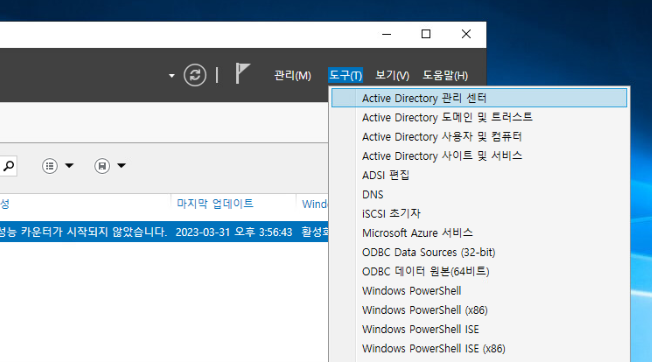Launch Active Directory 관리 센터
This screenshot has height=362, width=652.
coord(479,98)
